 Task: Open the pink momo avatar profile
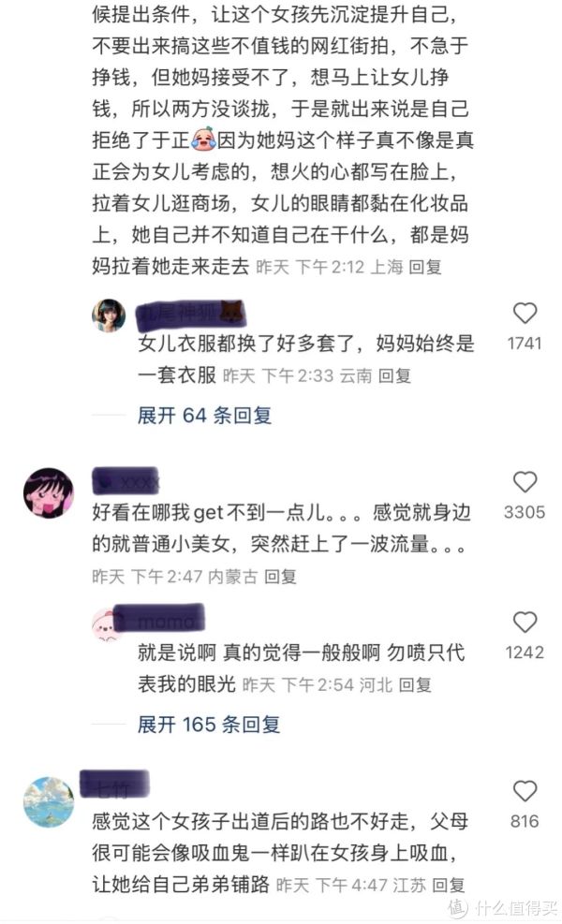click(x=108, y=623)
